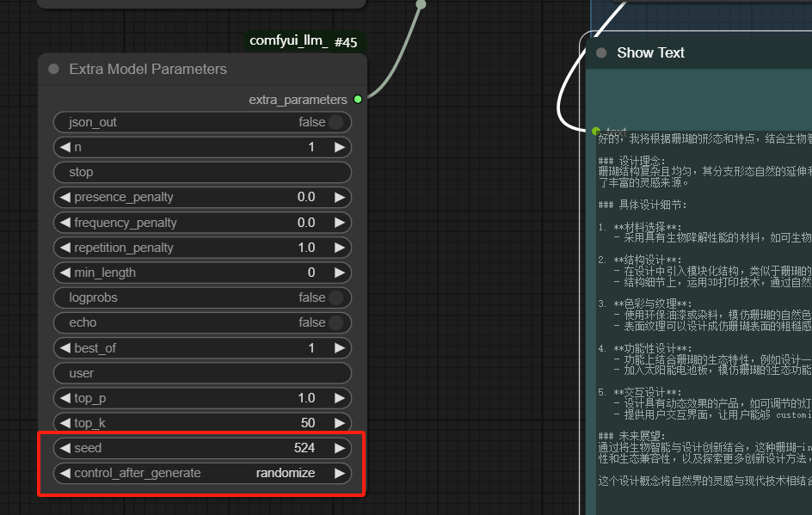Click the stop text field
The width and height of the screenshot is (812, 515).
[x=202, y=172]
